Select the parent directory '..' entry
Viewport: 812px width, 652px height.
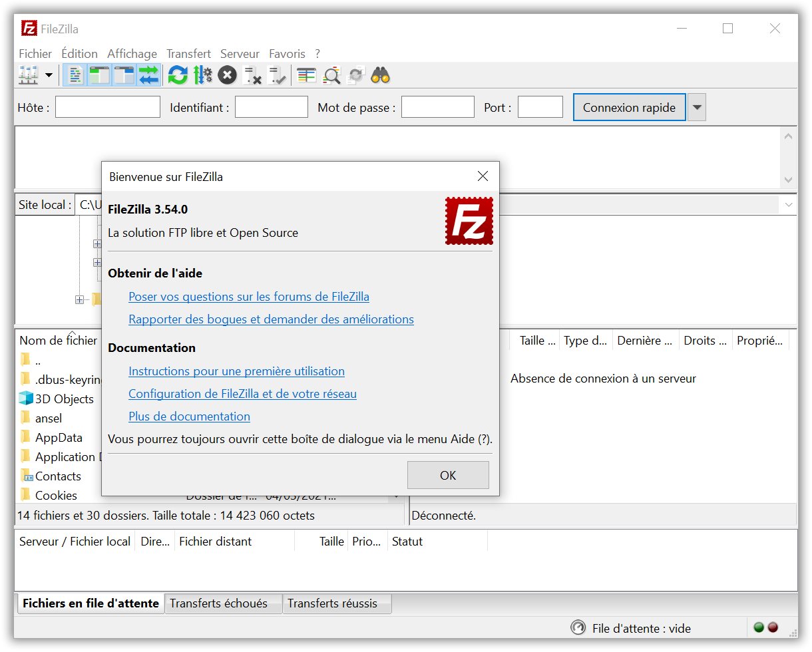tap(38, 361)
